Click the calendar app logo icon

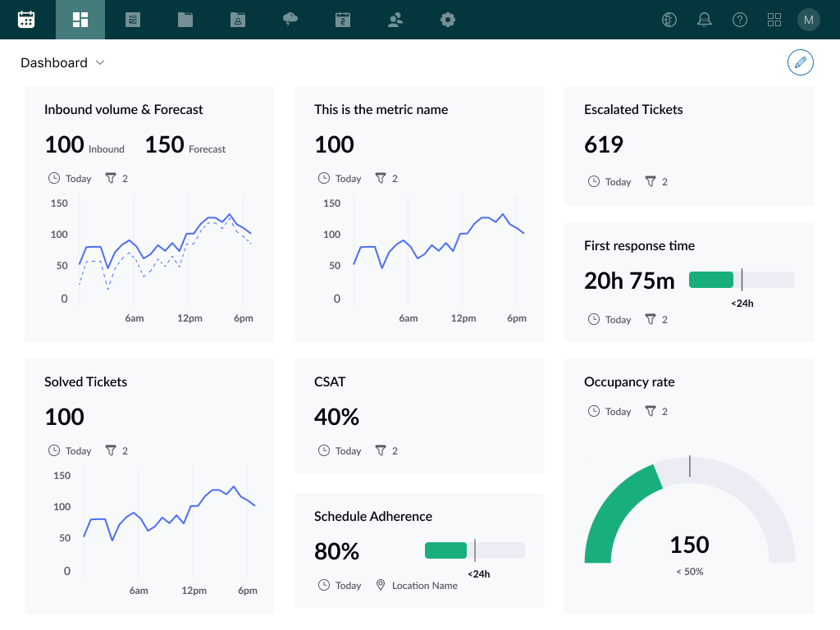pyautogui.click(x=26, y=20)
